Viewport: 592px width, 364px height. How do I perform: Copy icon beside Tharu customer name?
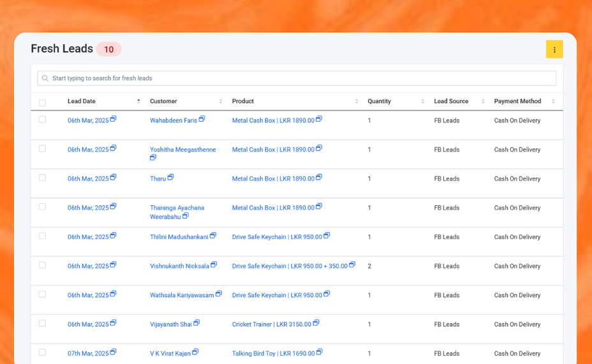click(x=171, y=177)
